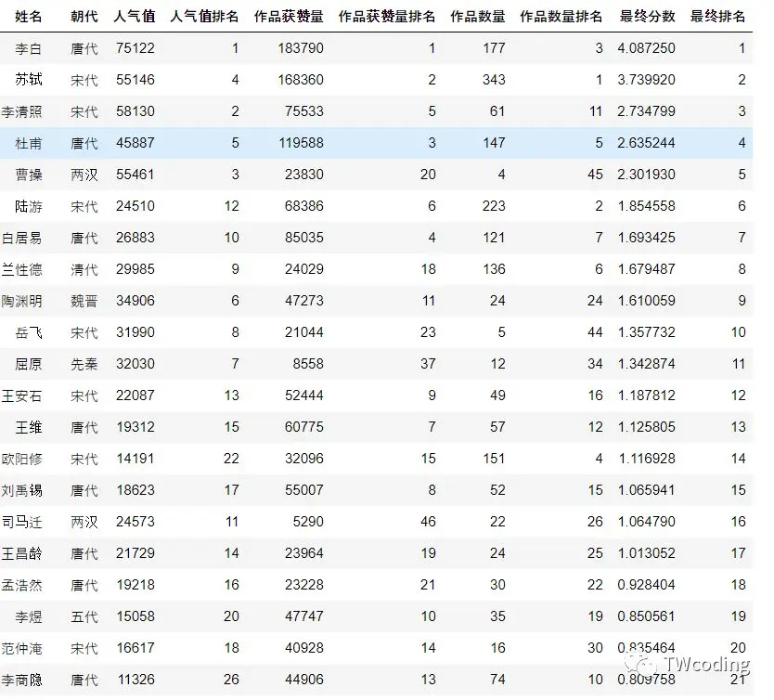The height and width of the screenshot is (700, 774).
Task: Click the name cell 范仲淹
Action: click(21, 649)
